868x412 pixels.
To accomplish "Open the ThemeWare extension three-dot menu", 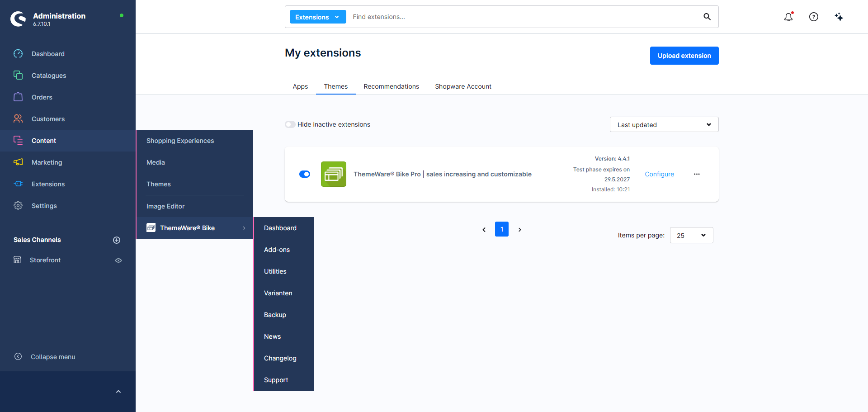I will click(x=697, y=174).
